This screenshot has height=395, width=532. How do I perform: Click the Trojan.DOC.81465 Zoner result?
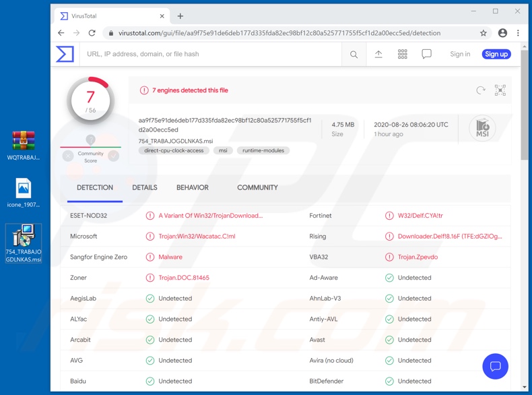click(184, 278)
